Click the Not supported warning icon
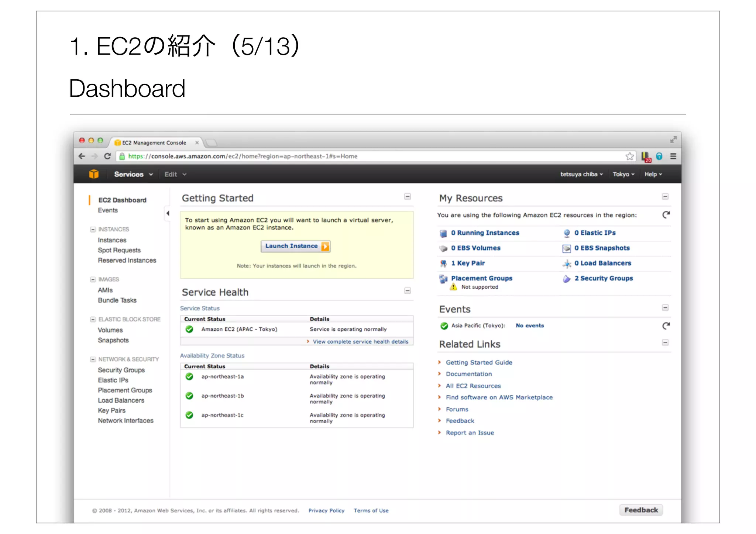Image resolution: width=756 pixels, height=534 pixels. (x=453, y=287)
